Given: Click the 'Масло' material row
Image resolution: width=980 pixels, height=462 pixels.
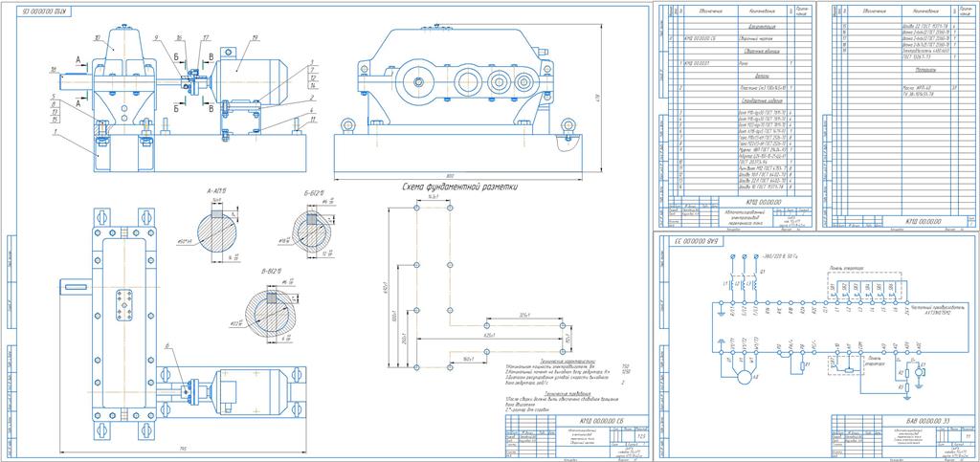Looking at the screenshot, I should coord(902,87).
